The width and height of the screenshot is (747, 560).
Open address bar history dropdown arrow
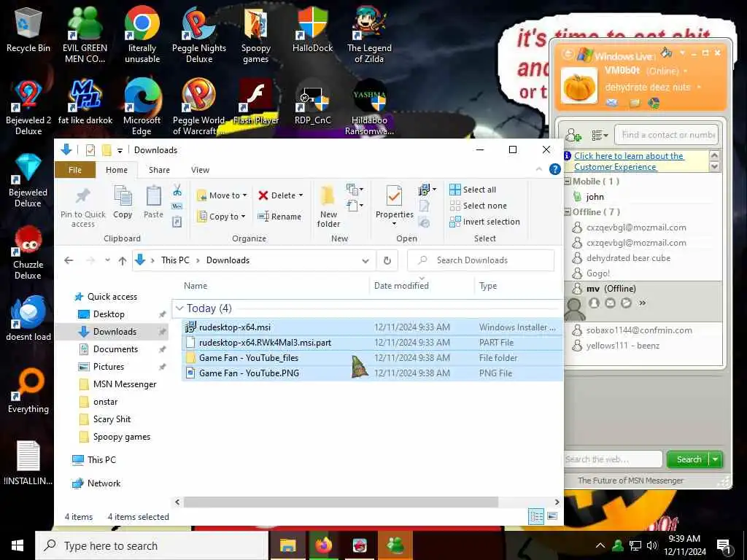[365, 260]
